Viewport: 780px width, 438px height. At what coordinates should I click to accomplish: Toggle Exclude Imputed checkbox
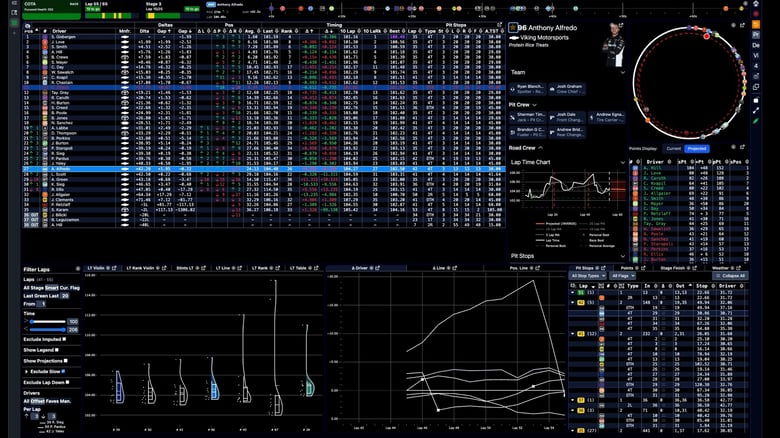64,339
